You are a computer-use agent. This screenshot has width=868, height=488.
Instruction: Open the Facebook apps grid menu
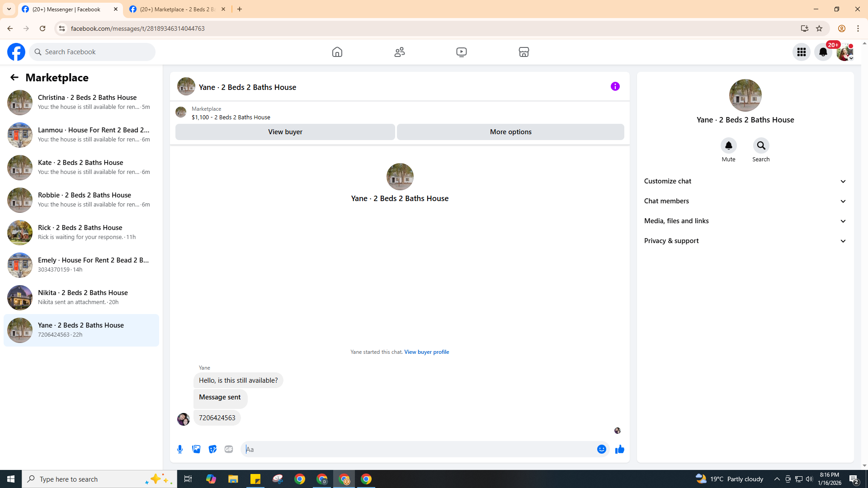tap(801, 52)
